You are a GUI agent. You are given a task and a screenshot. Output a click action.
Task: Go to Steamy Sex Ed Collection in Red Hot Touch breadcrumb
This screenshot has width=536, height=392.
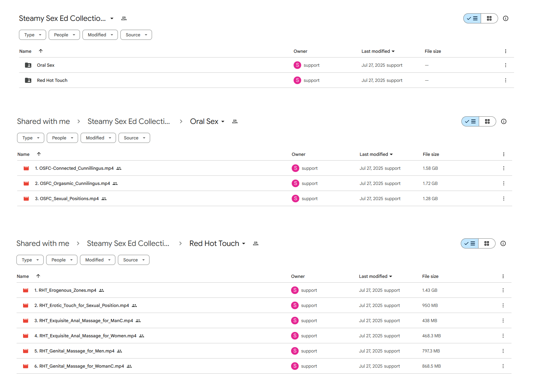coord(128,243)
